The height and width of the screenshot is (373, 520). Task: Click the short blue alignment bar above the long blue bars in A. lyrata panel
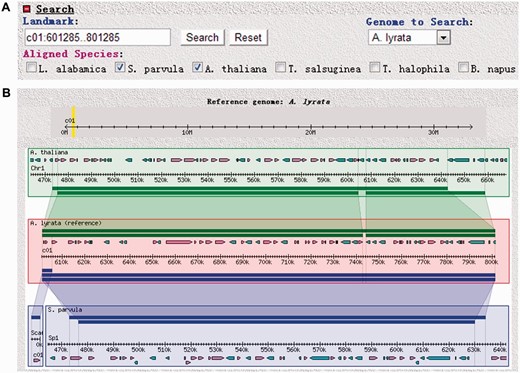tap(47, 270)
